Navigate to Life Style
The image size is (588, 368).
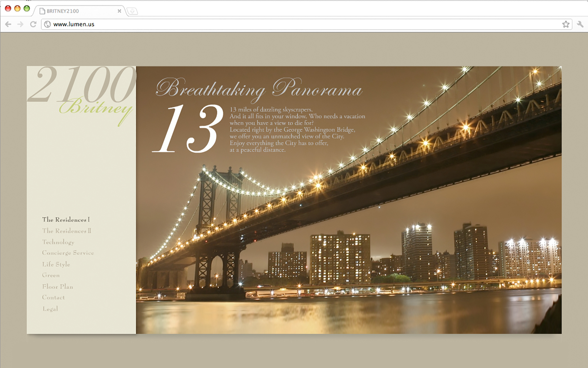click(56, 264)
